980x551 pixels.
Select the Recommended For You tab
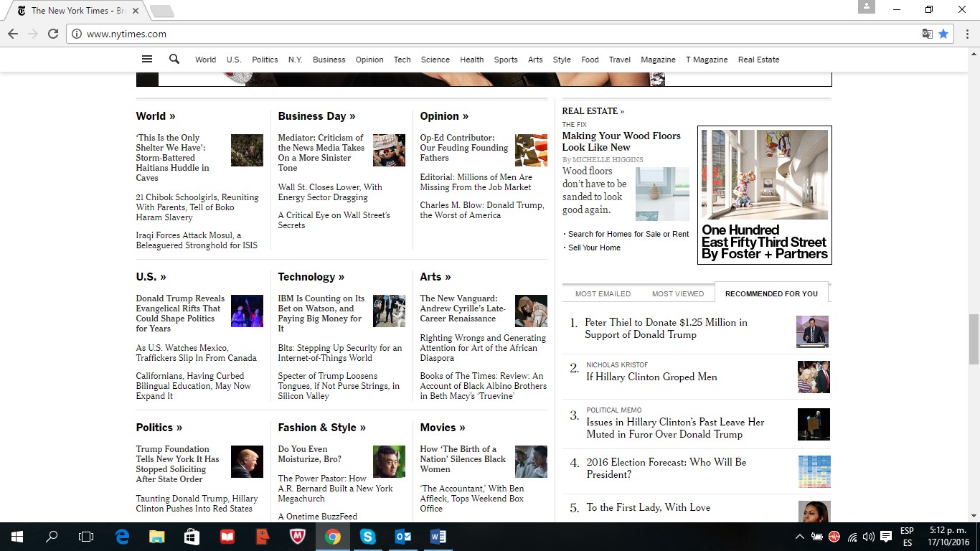771,293
